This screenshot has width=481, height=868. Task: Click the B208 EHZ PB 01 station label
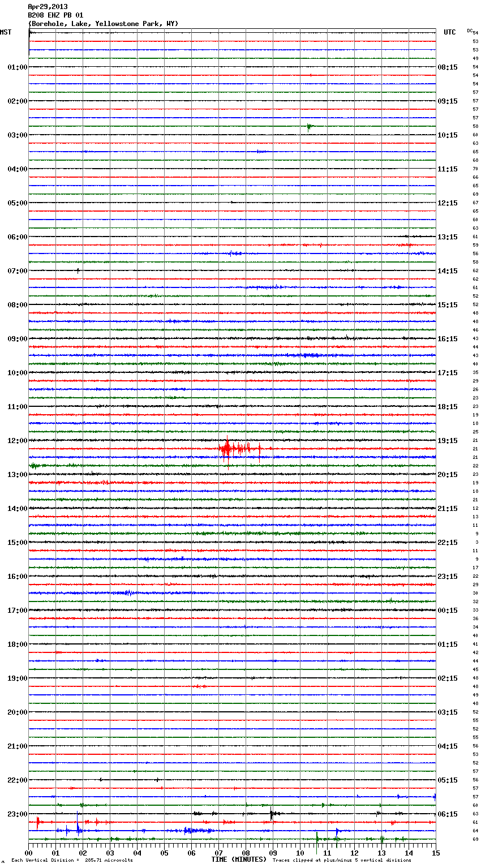click(x=55, y=15)
